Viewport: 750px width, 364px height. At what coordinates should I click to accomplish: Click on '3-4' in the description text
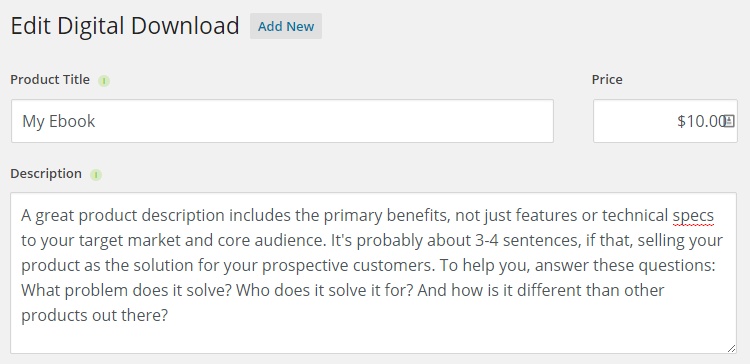point(487,240)
